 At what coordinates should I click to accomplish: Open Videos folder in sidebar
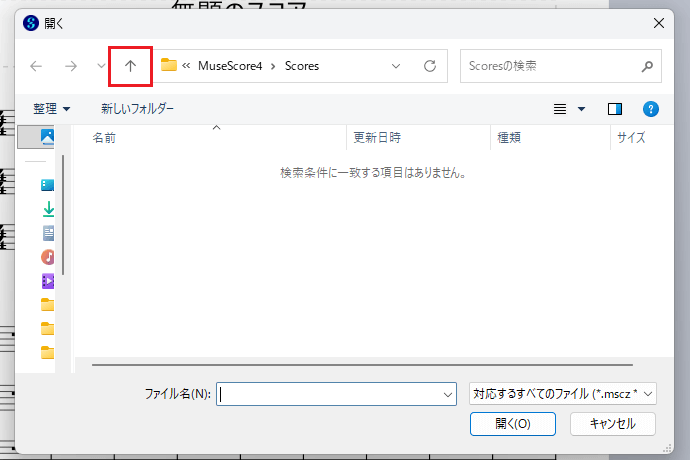click(x=48, y=281)
